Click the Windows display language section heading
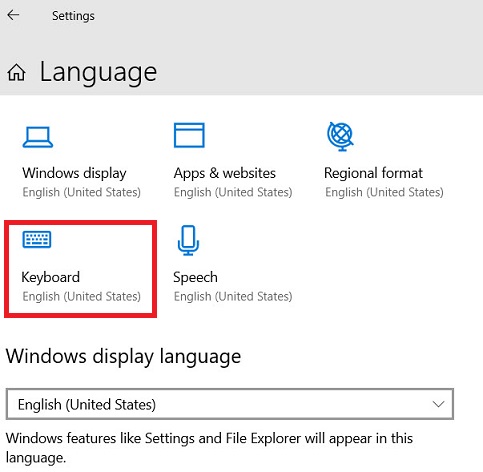The width and height of the screenshot is (483, 472). click(123, 357)
